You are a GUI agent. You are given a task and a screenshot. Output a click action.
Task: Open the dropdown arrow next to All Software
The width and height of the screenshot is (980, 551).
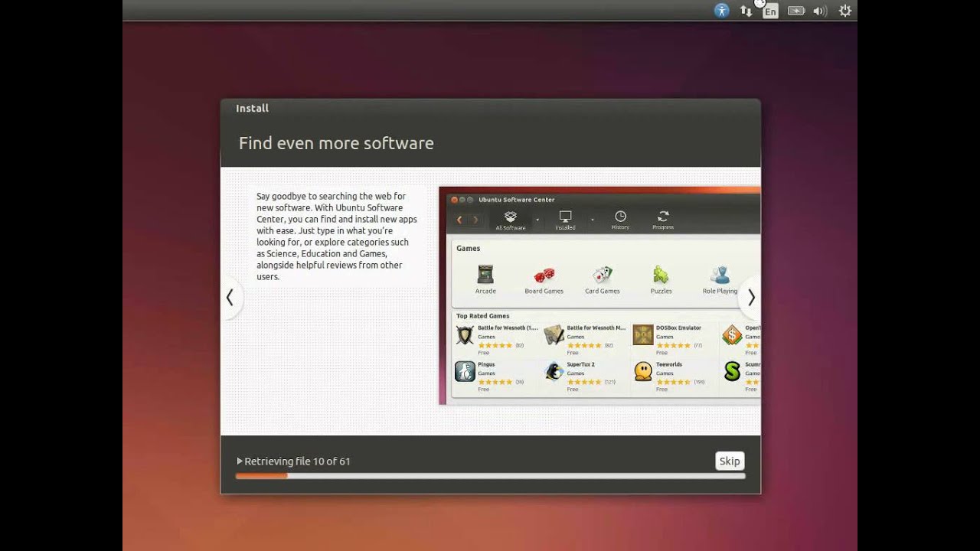(537, 220)
